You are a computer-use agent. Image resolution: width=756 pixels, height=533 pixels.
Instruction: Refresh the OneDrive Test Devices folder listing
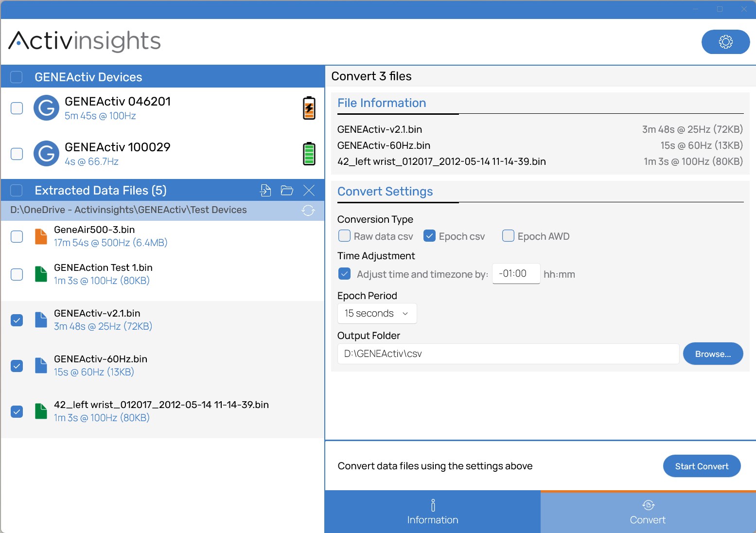point(309,210)
